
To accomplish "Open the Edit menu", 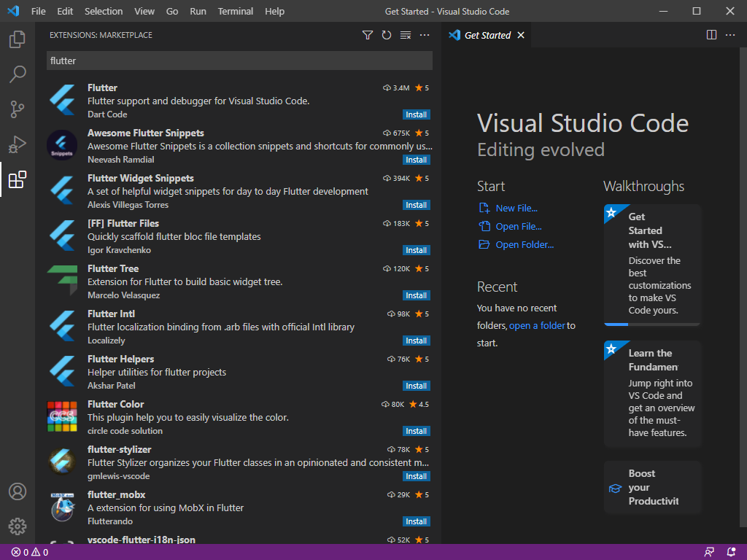I will coord(65,12).
